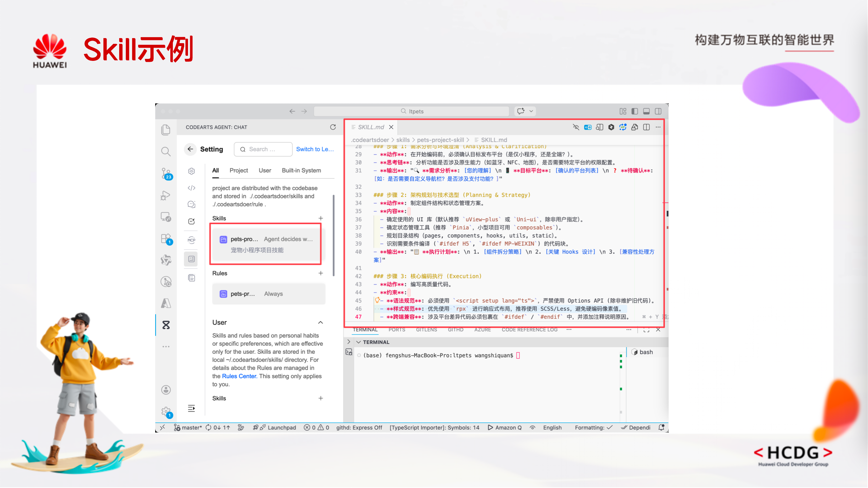The width and height of the screenshot is (868, 488).
Task: Click the notifications bell in status bar
Action: point(661,428)
